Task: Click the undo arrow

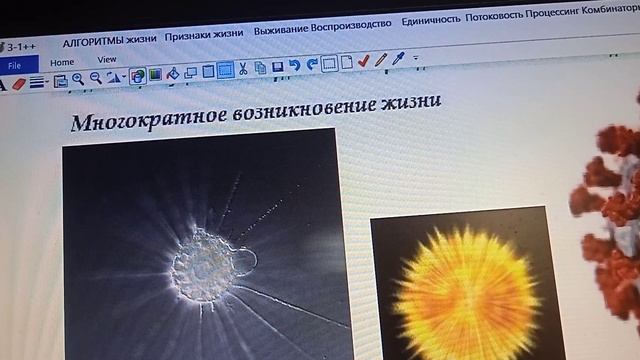Action: pyautogui.click(x=294, y=65)
